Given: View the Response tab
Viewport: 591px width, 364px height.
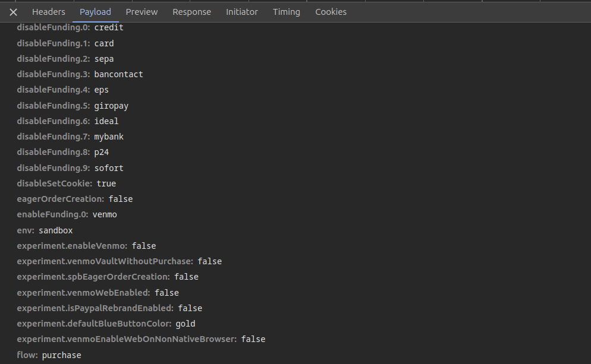Looking at the screenshot, I should point(191,11).
